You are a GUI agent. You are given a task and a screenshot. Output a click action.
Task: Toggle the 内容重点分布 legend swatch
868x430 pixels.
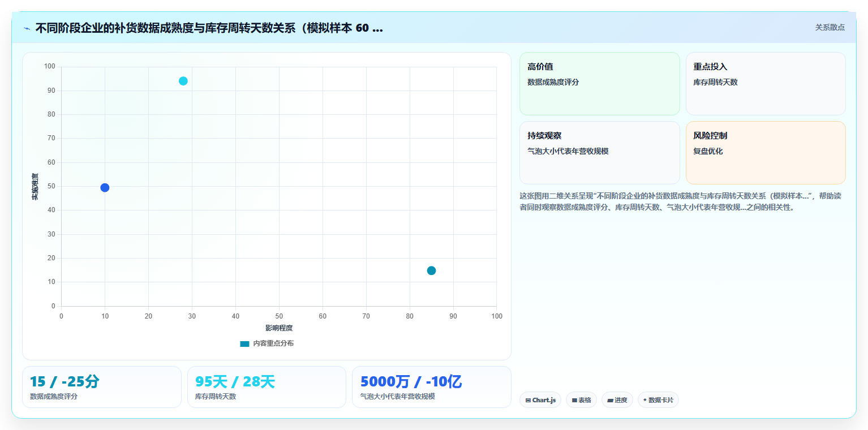[244, 343]
